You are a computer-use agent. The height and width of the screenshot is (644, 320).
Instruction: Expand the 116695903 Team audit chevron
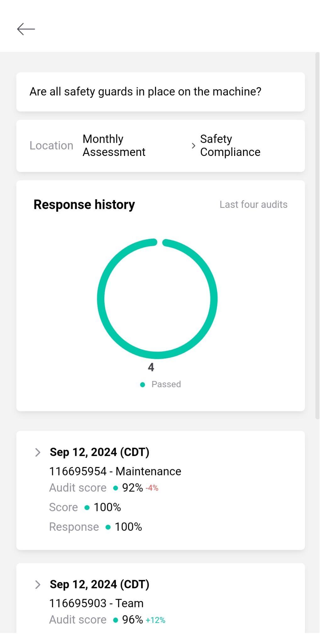coord(38,585)
